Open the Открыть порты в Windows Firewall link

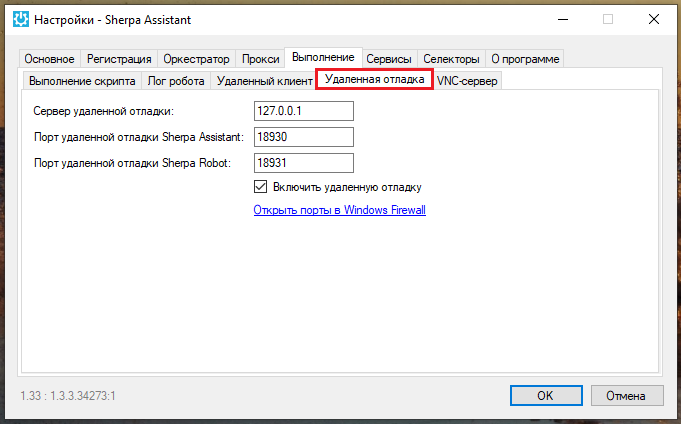340,210
